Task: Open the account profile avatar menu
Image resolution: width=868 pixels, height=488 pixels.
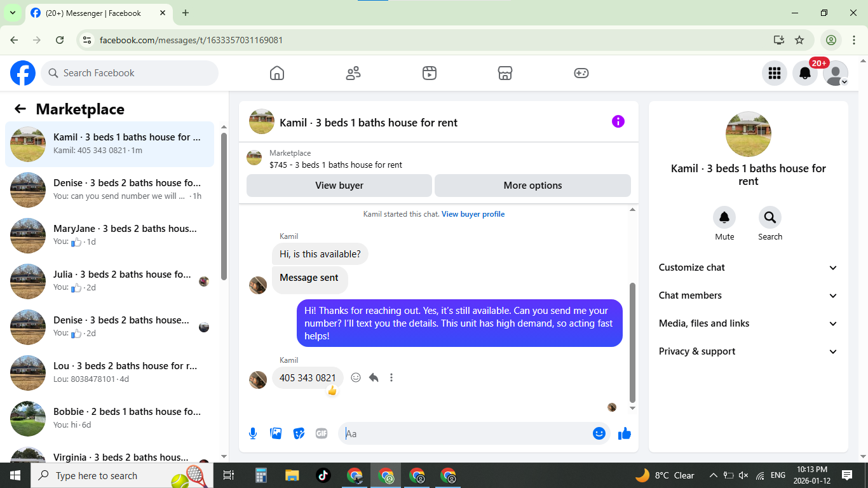Action: tap(836, 73)
